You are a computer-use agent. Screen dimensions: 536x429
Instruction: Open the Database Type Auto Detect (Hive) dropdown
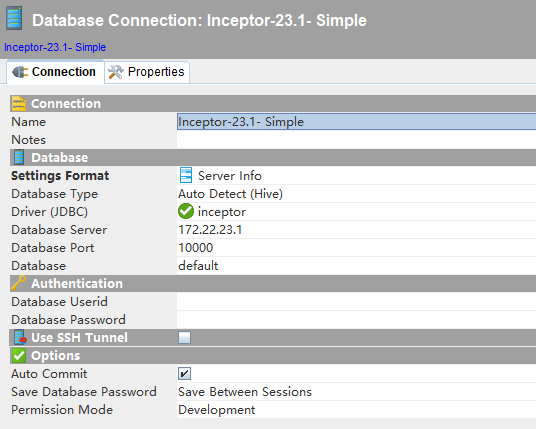[356, 194]
